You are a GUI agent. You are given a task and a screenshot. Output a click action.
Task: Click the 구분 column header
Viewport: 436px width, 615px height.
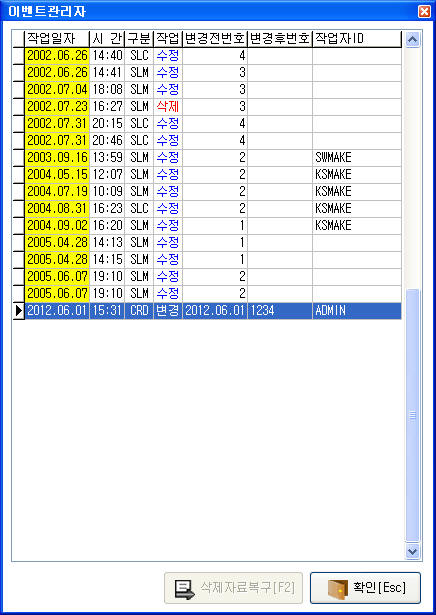(139, 39)
